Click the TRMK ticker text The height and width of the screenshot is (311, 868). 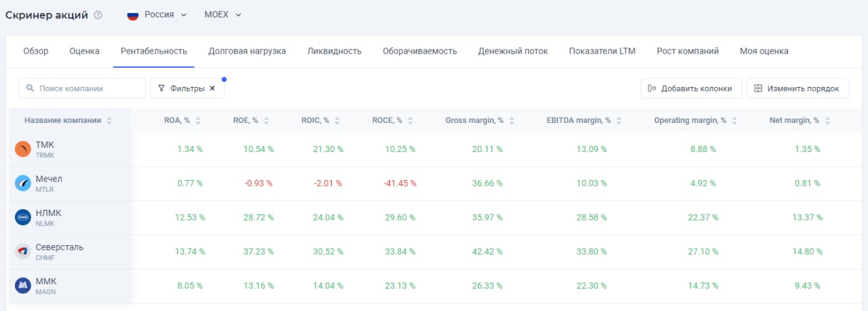(x=45, y=155)
